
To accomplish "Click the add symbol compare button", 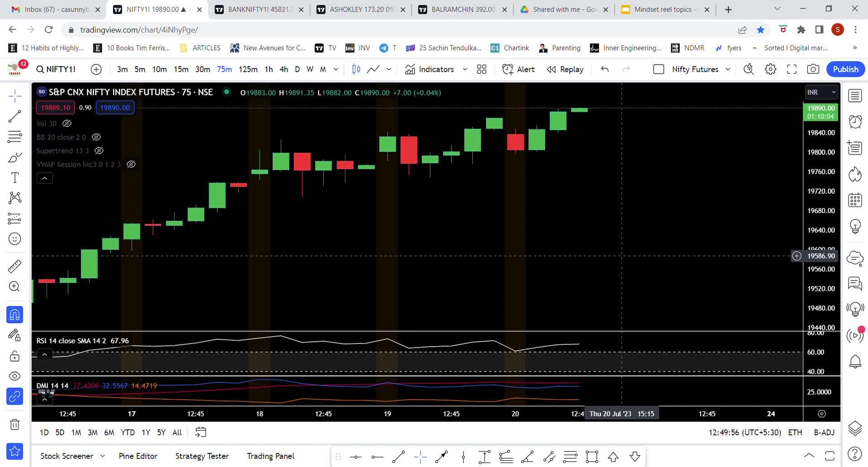I will tap(96, 69).
